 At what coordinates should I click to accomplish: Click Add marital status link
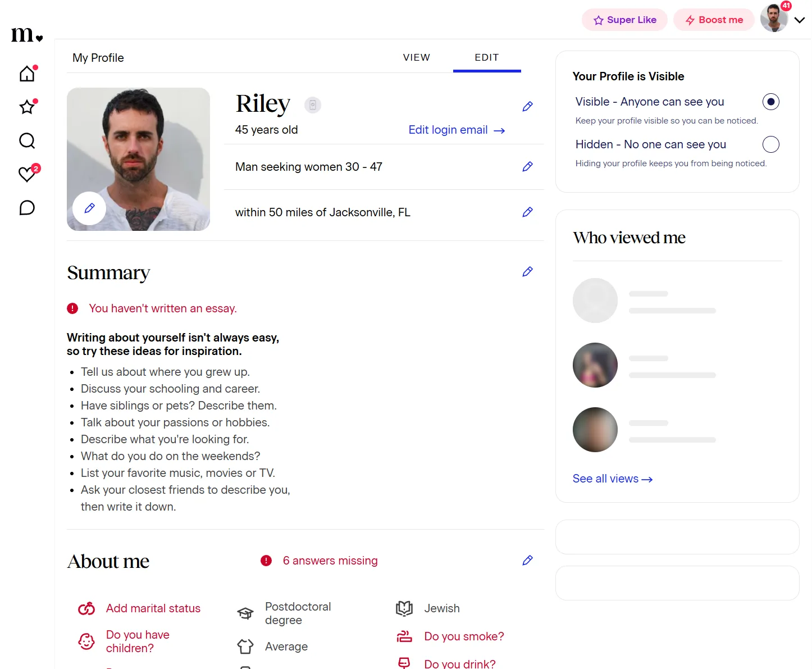(153, 608)
